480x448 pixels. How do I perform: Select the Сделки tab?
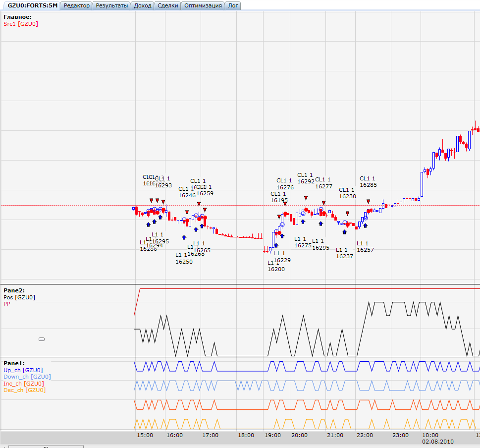pyautogui.click(x=167, y=5)
